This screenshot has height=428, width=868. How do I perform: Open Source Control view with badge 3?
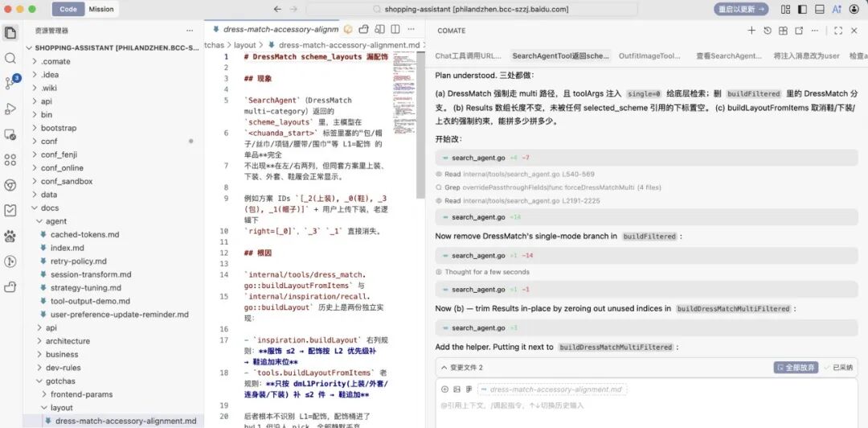pyautogui.click(x=11, y=83)
